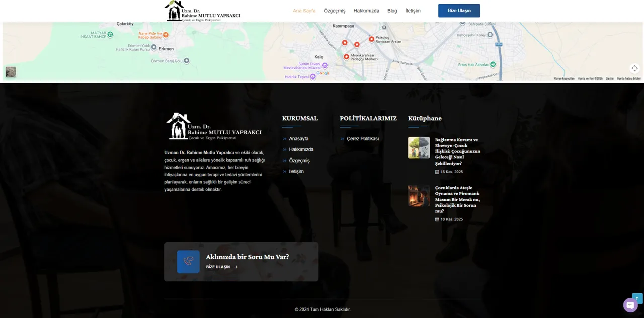This screenshot has height=318, width=644.
Task: Select the Ertaş Halı Sahaları map marker
Action: pos(493,64)
